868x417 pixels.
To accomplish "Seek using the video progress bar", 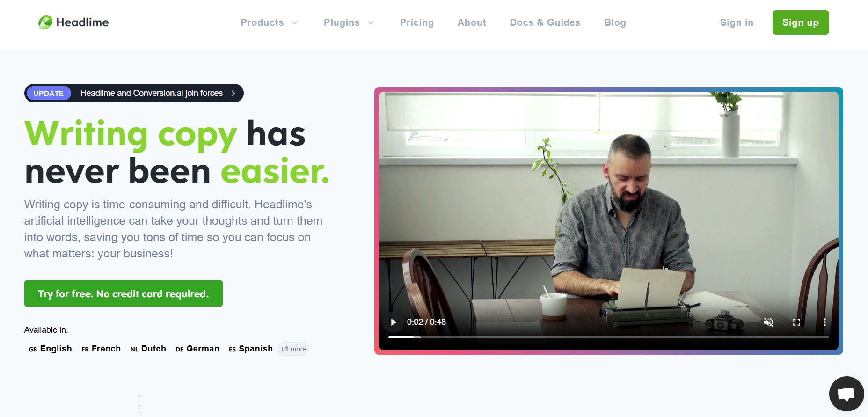I will click(608, 337).
